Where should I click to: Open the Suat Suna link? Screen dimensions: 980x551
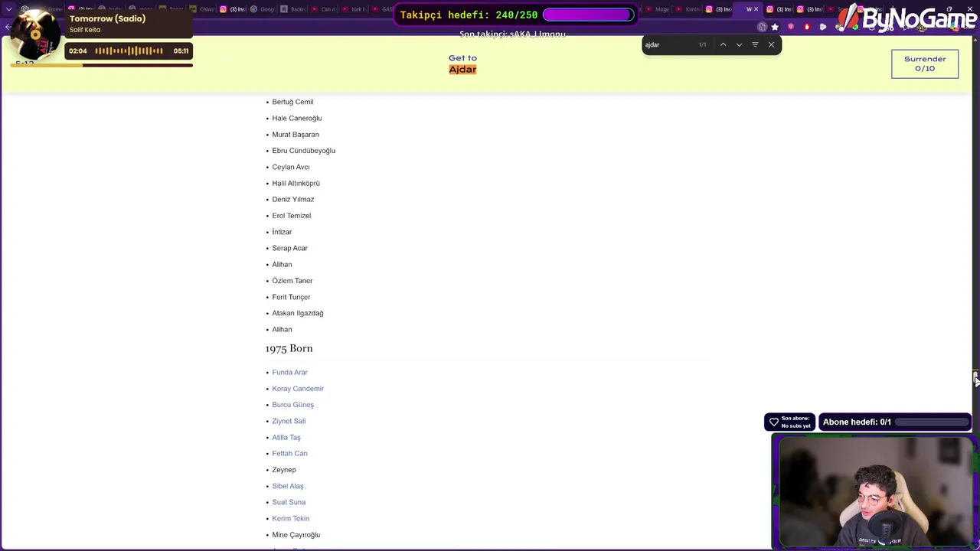(x=289, y=502)
